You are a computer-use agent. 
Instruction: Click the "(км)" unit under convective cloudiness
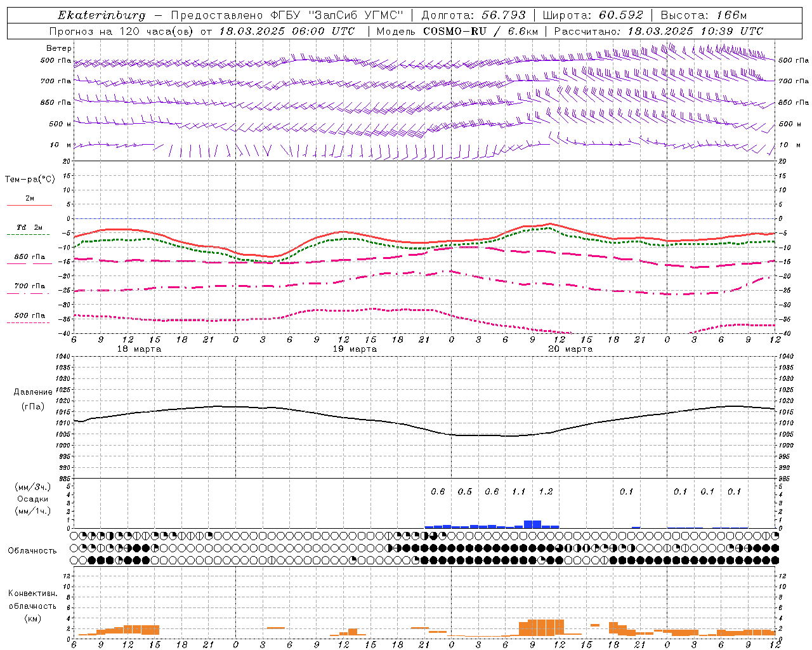(x=32, y=619)
